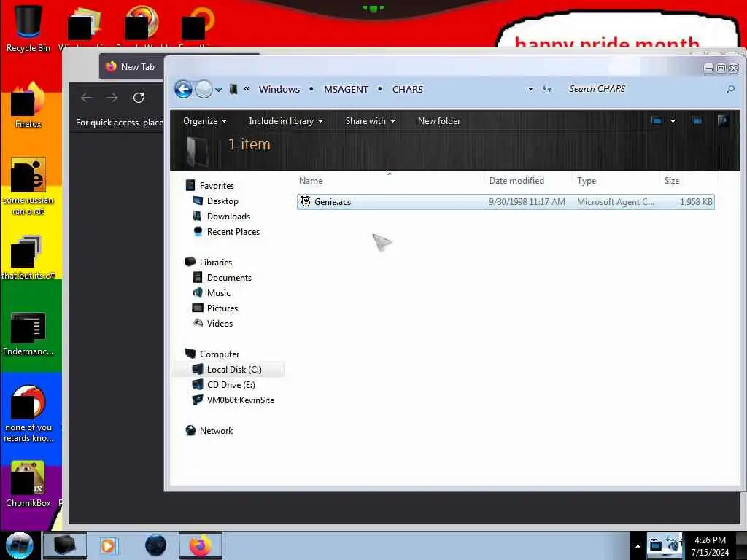The height and width of the screenshot is (560, 747).
Task: Open Pictures library
Action: click(222, 308)
